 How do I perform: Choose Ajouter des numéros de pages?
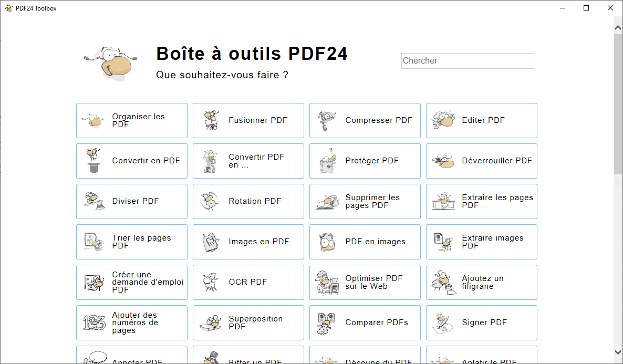[131, 323]
